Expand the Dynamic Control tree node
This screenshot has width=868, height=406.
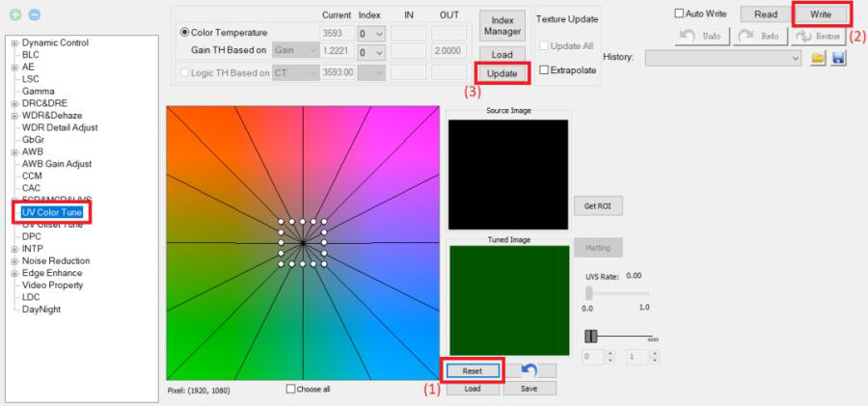coord(14,42)
